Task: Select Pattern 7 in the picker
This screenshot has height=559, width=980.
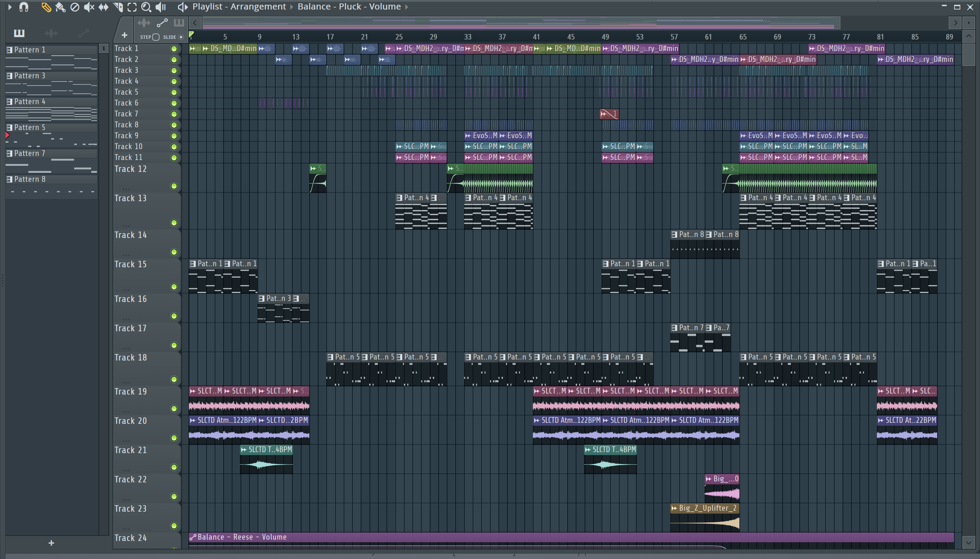Action: (51, 154)
